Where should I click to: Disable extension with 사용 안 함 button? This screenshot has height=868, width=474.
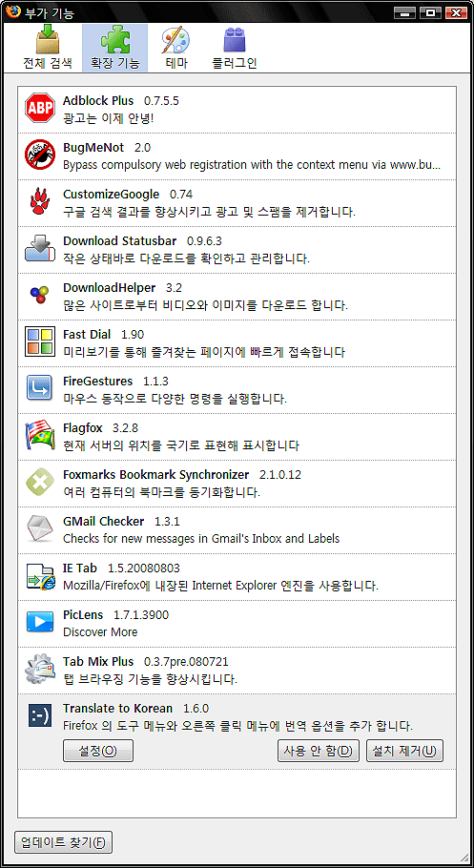coord(319,752)
